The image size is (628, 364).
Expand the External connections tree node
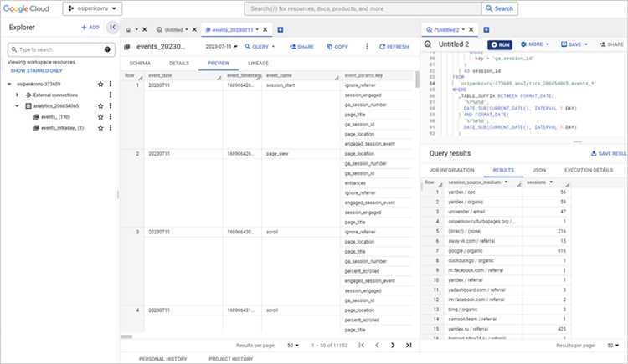tap(17, 95)
